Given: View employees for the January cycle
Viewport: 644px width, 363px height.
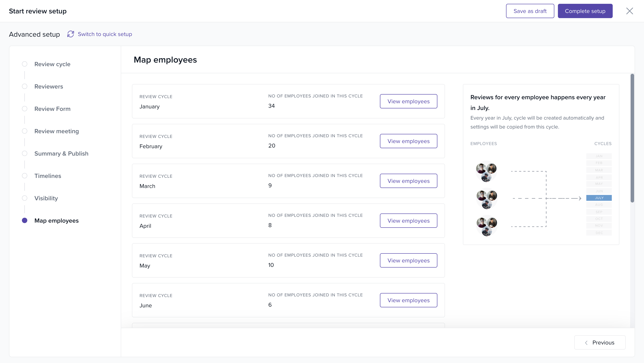Looking at the screenshot, I should point(408,101).
